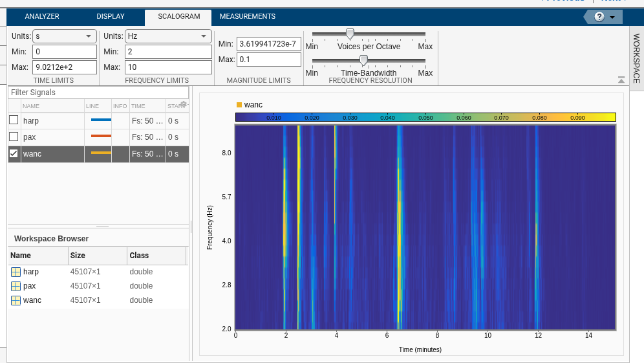The image size is (644, 363).
Task: Click the Filter Signals search field
Action: 97,93
